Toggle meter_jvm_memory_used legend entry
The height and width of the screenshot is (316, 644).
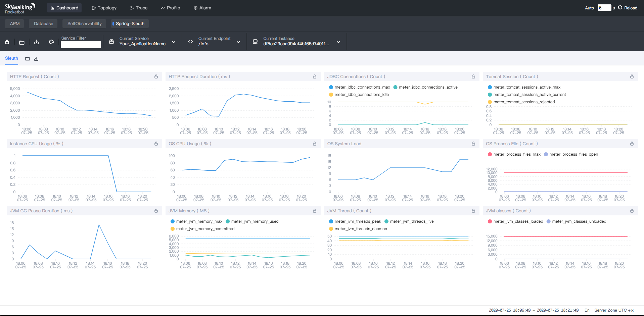(x=255, y=221)
